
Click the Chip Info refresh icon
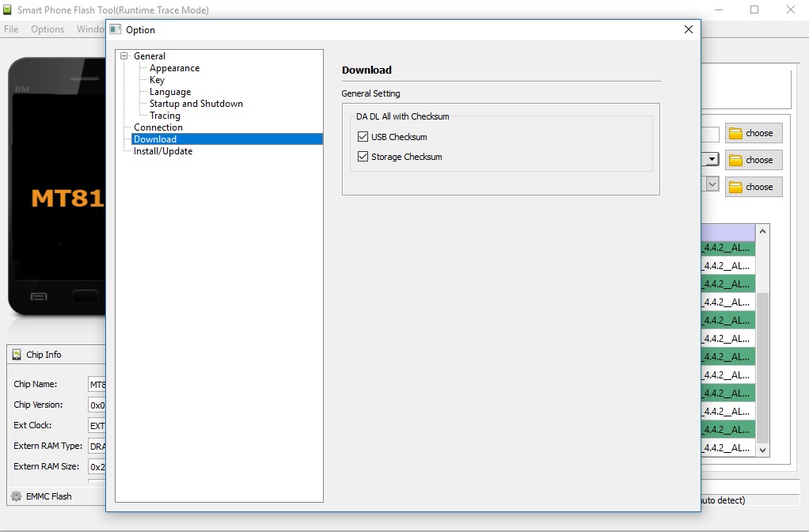(17, 355)
